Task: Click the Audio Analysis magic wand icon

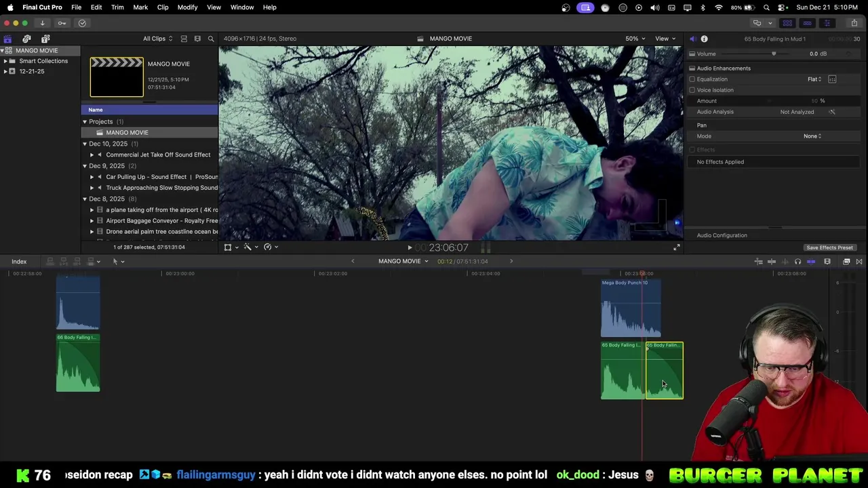Action: (832, 112)
